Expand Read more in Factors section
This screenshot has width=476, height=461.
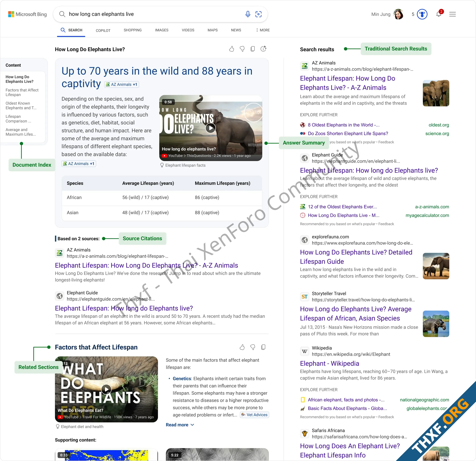tap(180, 425)
